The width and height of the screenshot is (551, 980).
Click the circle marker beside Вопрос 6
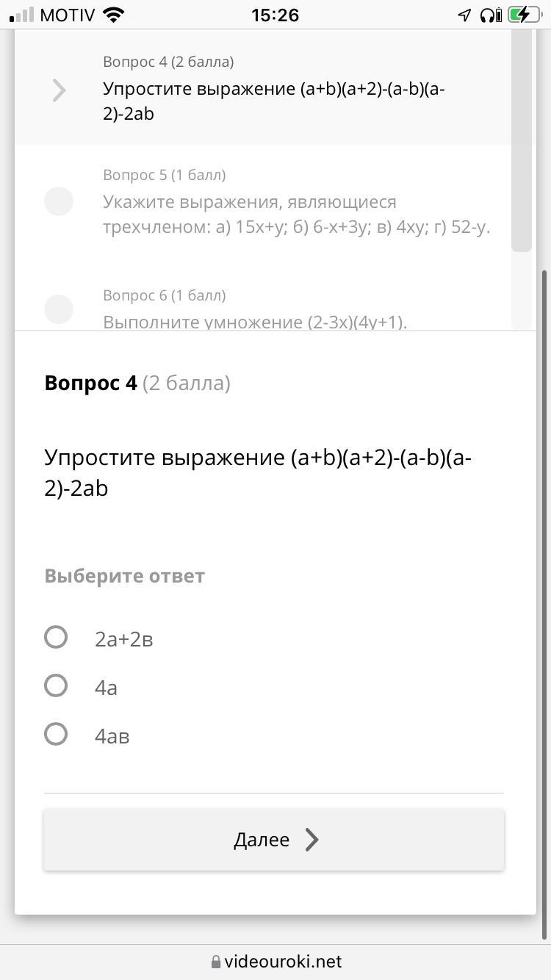[x=59, y=309]
